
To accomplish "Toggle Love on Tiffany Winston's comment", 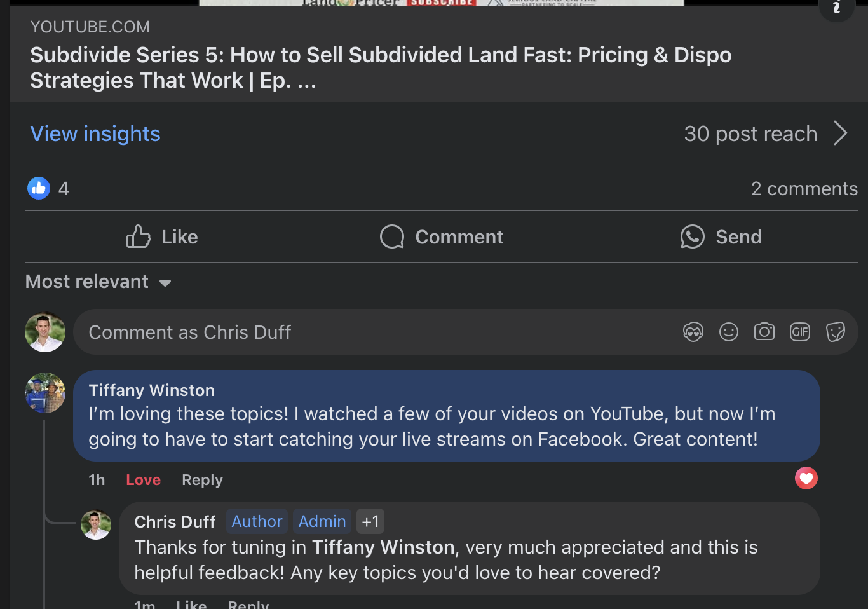I will (x=143, y=480).
